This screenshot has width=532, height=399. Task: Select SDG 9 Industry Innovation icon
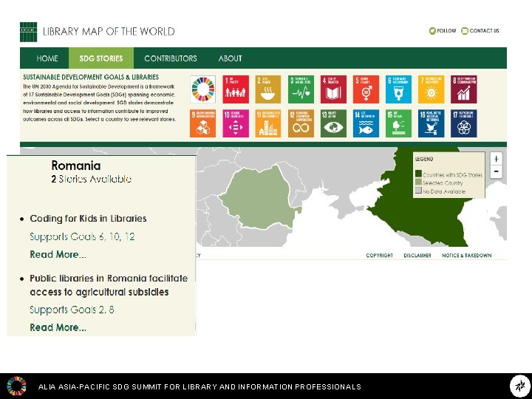[203, 123]
